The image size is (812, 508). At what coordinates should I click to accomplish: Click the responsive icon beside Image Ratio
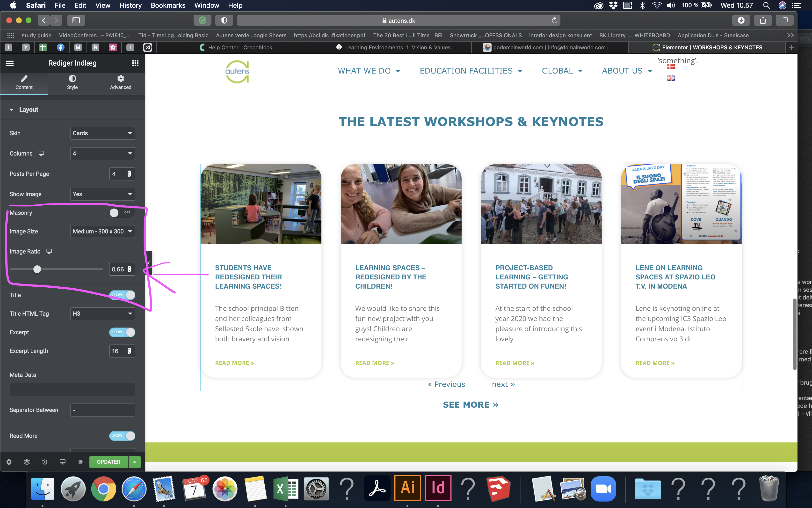[49, 251]
